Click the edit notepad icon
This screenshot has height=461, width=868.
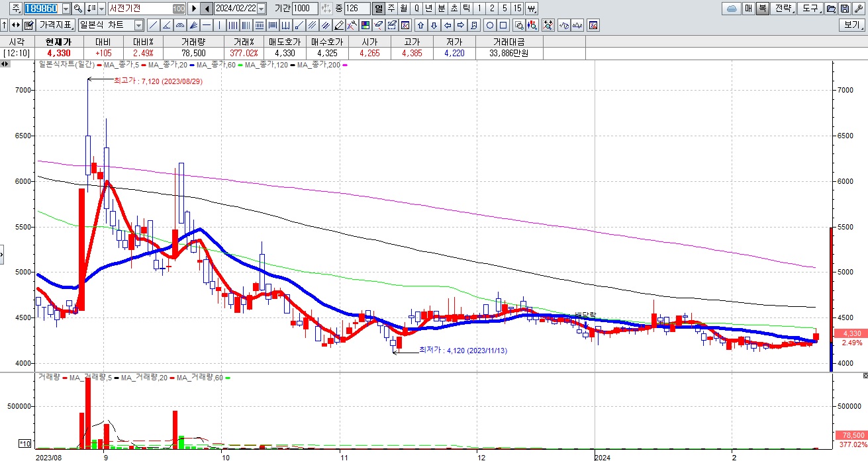pos(29,25)
